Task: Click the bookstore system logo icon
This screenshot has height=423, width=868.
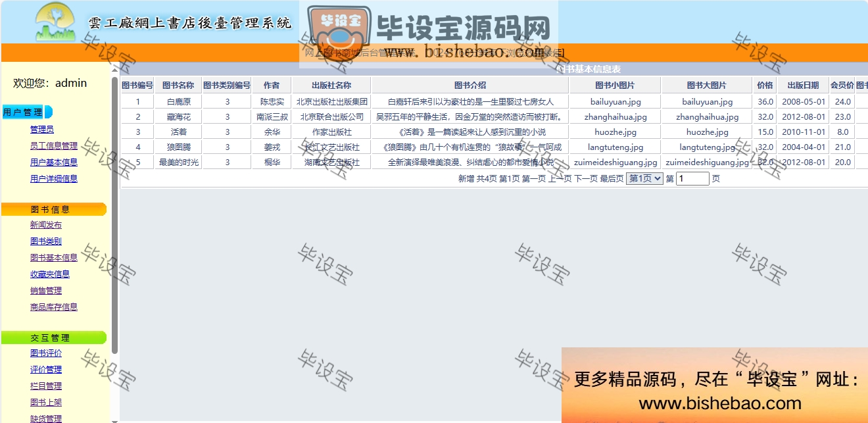Action: 56,22
